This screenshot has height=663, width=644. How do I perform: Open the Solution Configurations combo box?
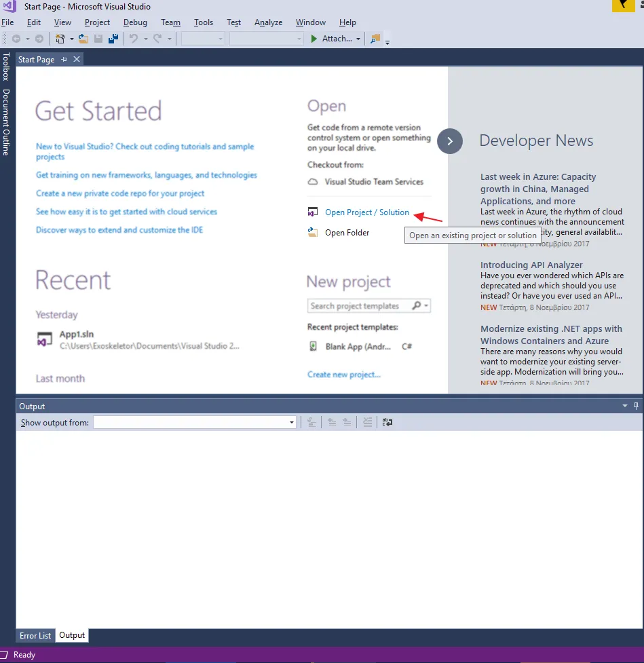coord(203,39)
